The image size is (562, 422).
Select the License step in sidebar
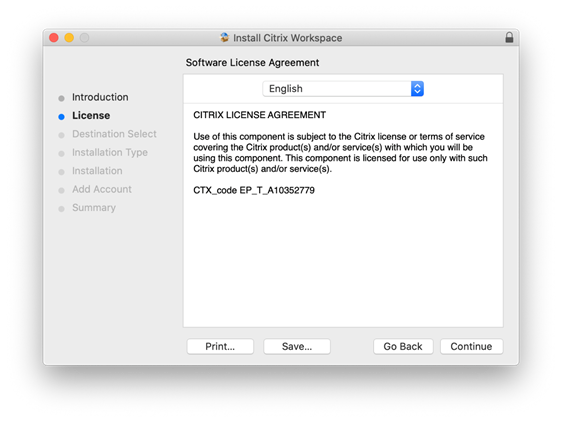point(91,115)
